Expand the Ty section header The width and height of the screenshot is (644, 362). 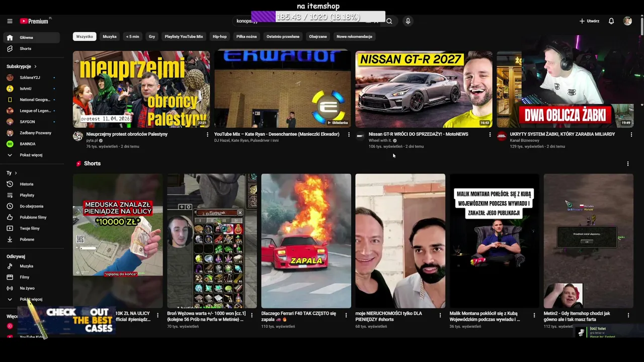12,173
